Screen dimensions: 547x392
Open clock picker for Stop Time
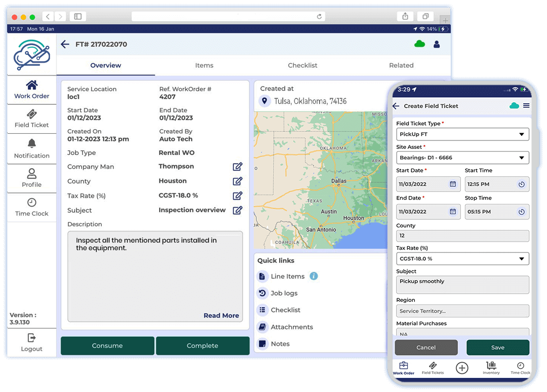tap(521, 212)
